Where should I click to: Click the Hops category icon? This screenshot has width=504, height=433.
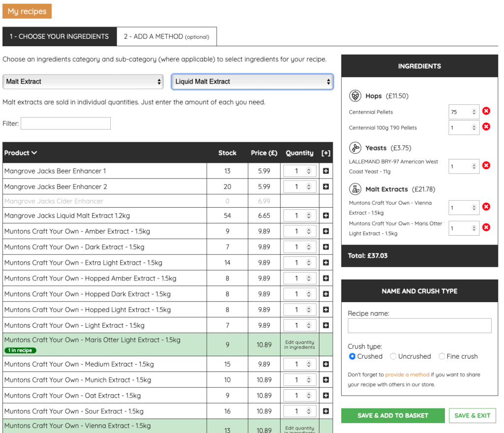355,96
